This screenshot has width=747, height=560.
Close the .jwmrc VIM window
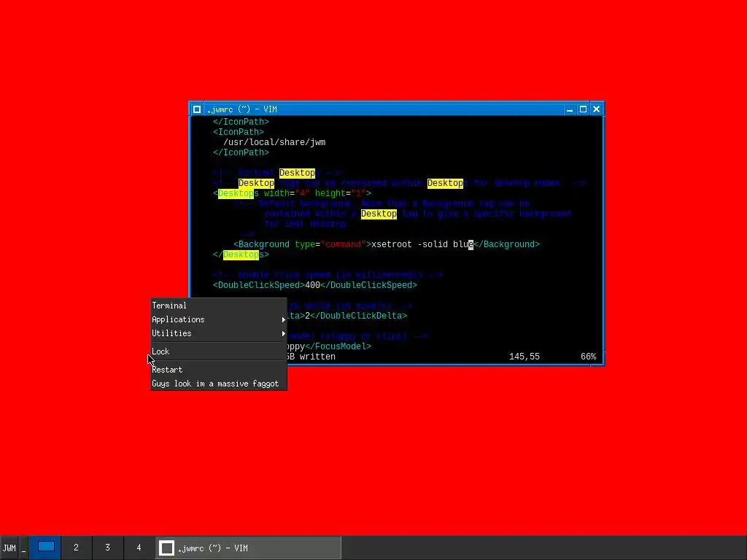597,109
